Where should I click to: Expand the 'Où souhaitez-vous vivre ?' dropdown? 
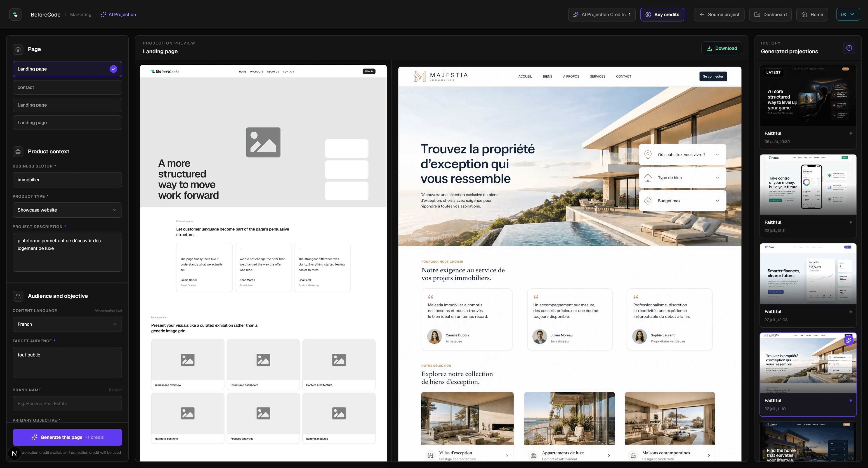pos(682,155)
